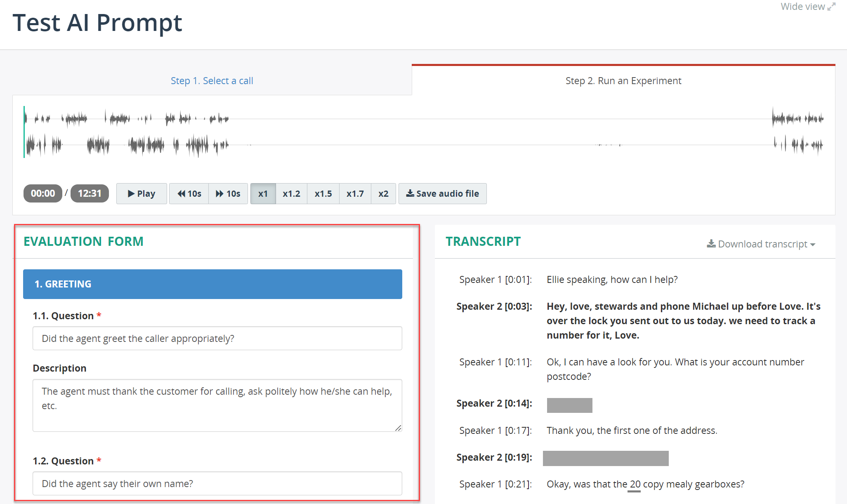
Task: Click 'Thank you, the first one of the address.'
Action: (x=632, y=431)
